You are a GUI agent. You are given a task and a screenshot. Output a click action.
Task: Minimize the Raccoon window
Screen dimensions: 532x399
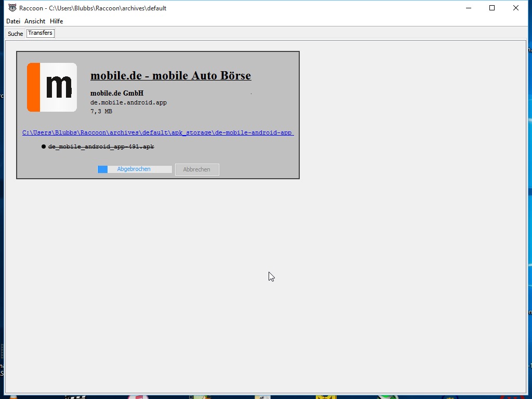469,8
